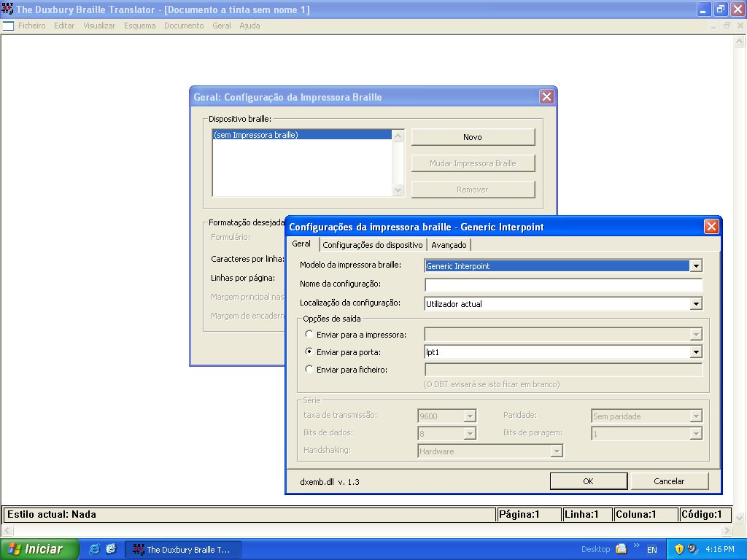The height and width of the screenshot is (560, 747).
Task: Click Nome da configuração input field
Action: pos(563,285)
